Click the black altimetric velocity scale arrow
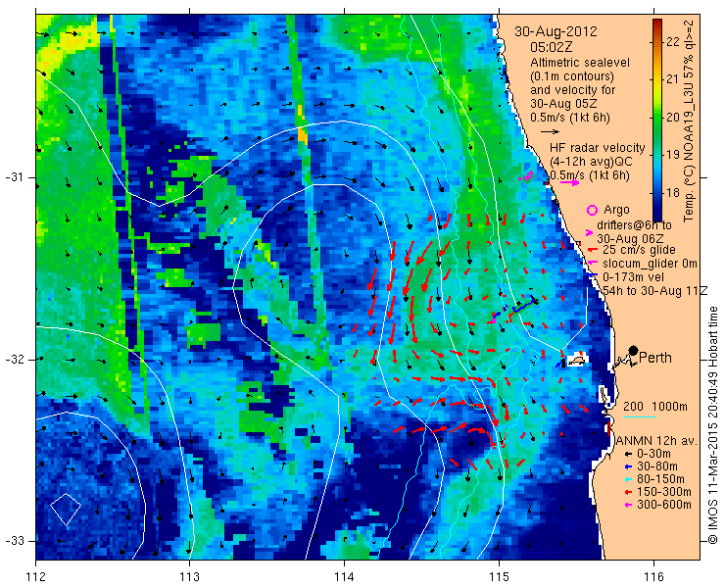725x588 pixels. coord(551,132)
